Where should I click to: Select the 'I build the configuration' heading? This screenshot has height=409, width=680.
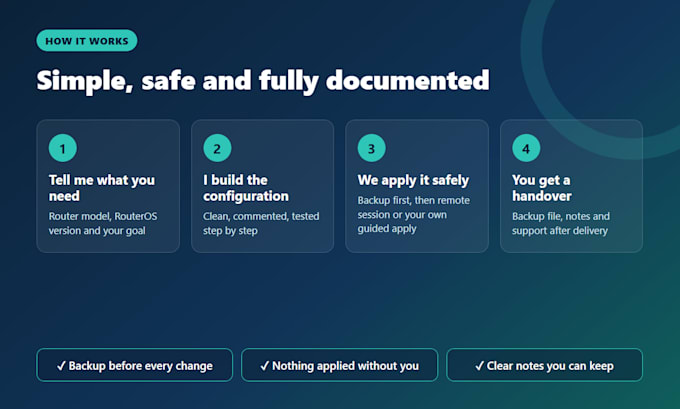[246, 188]
